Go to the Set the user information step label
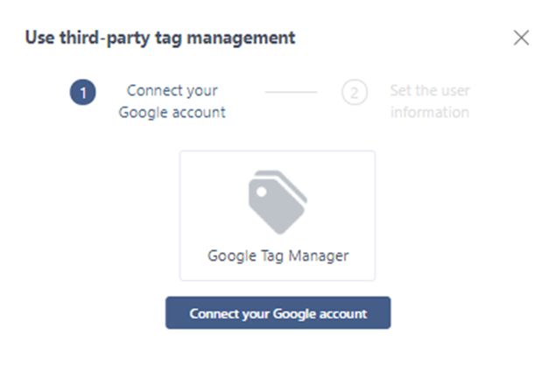 coord(430,101)
